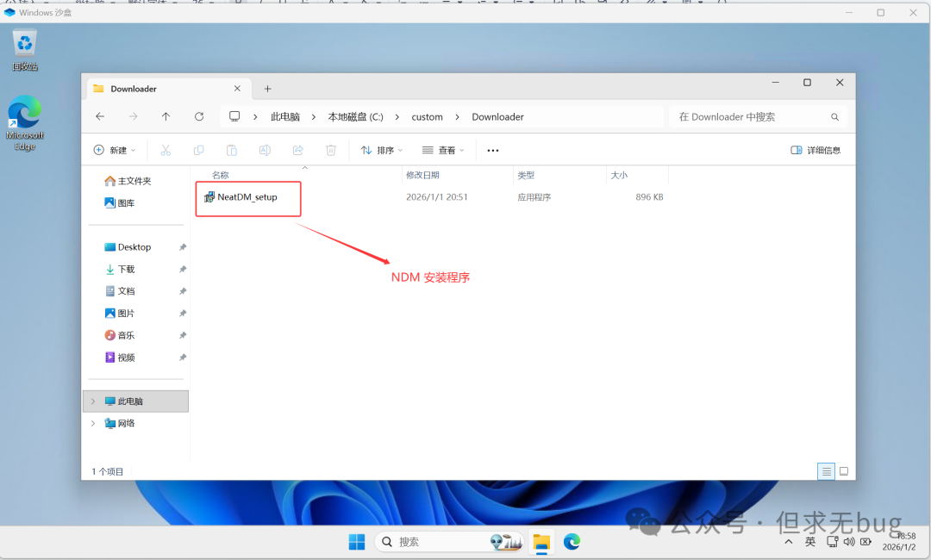Expand the 此电脑 tree node

point(93,401)
